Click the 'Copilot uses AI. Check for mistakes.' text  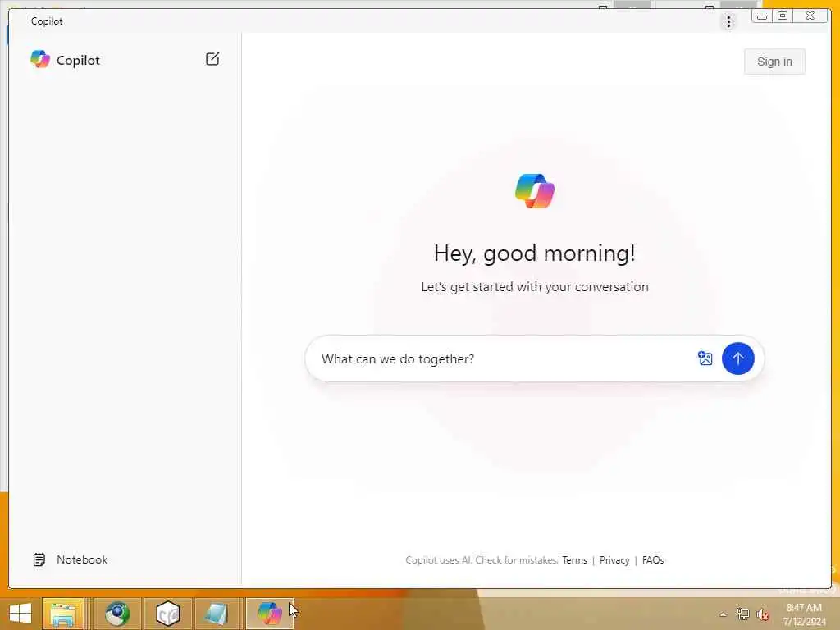482,559
